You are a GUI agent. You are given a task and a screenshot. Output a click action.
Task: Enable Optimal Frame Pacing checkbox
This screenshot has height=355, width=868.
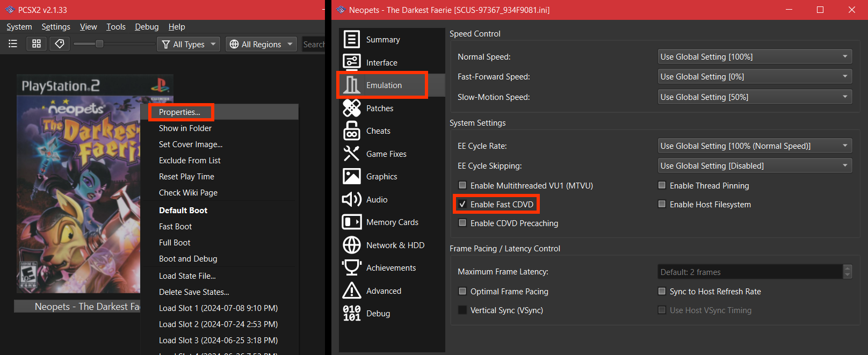pyautogui.click(x=462, y=291)
